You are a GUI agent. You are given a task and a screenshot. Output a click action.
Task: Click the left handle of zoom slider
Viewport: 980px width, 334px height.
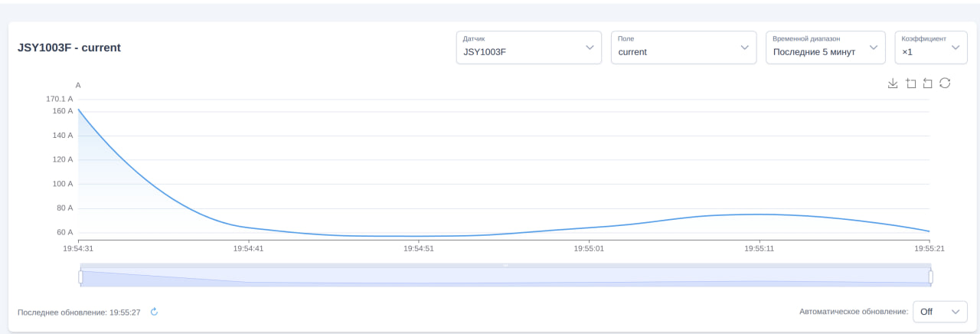pyautogui.click(x=80, y=277)
